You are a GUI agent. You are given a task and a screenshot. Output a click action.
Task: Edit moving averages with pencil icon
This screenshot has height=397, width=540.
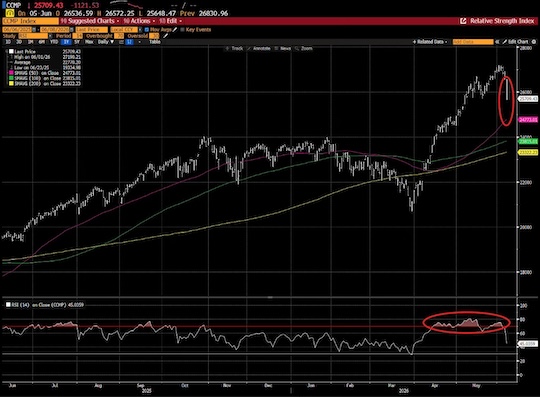click(x=175, y=30)
